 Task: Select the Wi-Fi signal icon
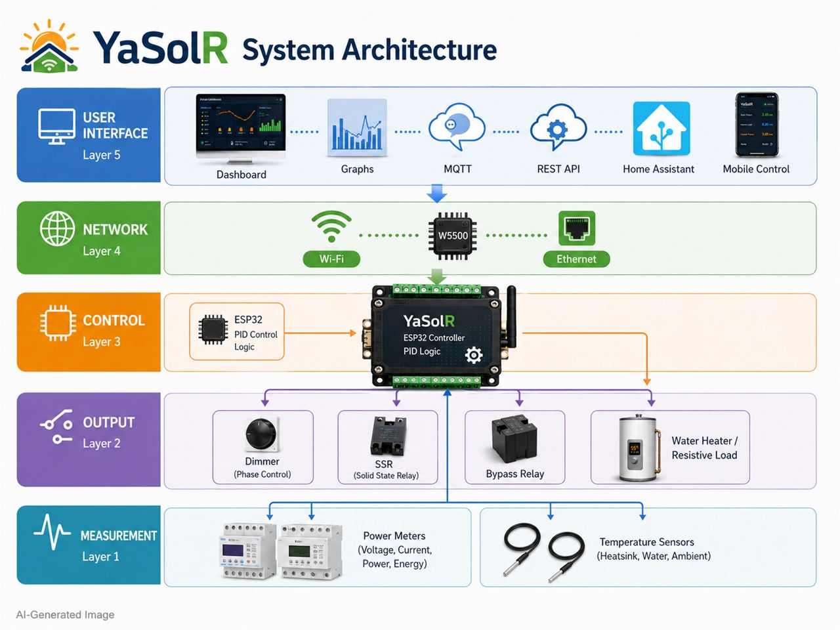point(331,227)
